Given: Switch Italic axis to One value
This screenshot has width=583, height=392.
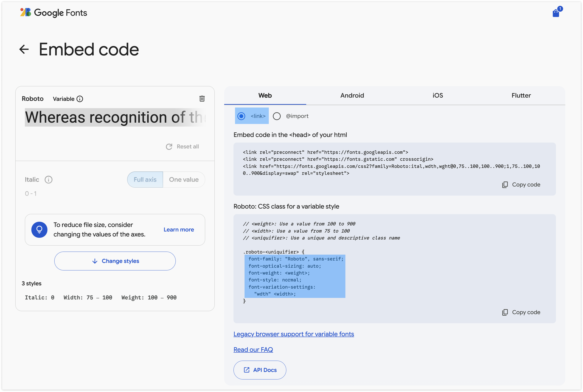Looking at the screenshot, I should coord(184,179).
